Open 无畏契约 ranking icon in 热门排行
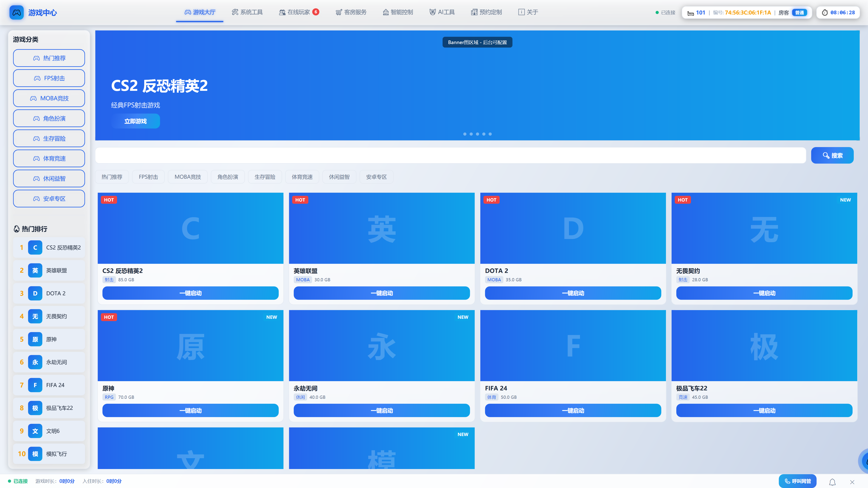 [x=35, y=316]
